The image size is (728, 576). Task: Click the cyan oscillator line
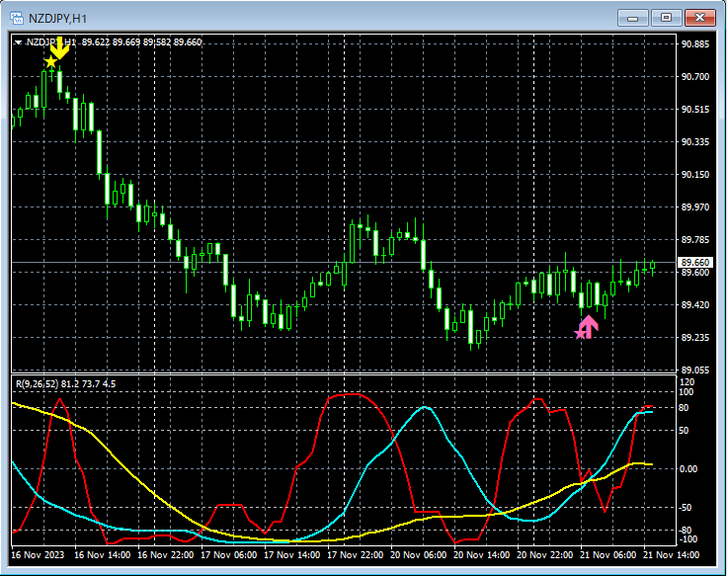coord(425,407)
